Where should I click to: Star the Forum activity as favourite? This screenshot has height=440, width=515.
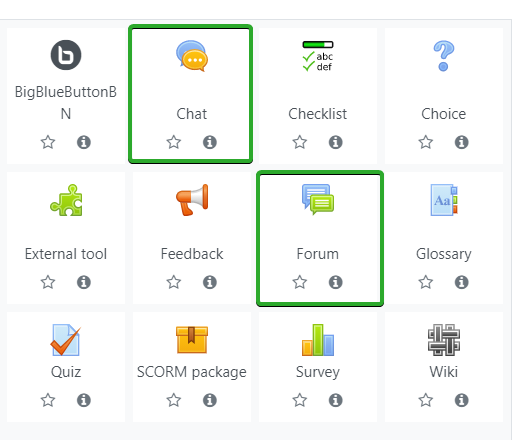pos(300,282)
